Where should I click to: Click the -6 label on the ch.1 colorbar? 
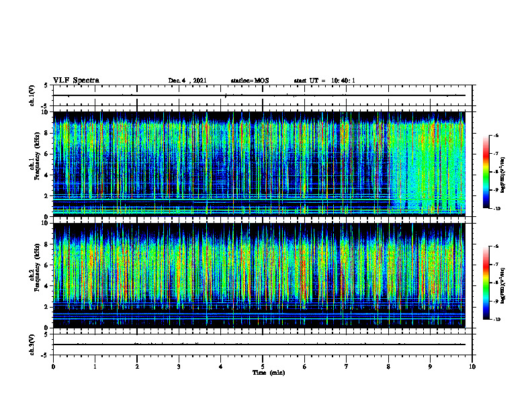pos(496,135)
